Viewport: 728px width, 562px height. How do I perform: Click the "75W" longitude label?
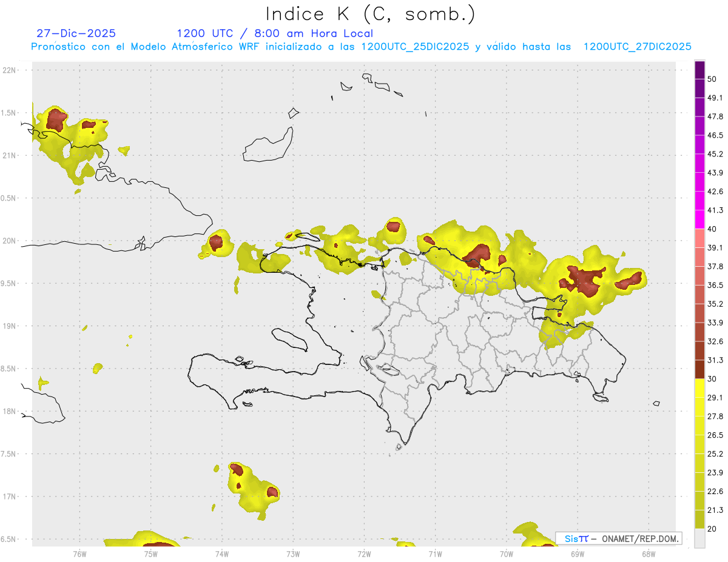pos(151,554)
